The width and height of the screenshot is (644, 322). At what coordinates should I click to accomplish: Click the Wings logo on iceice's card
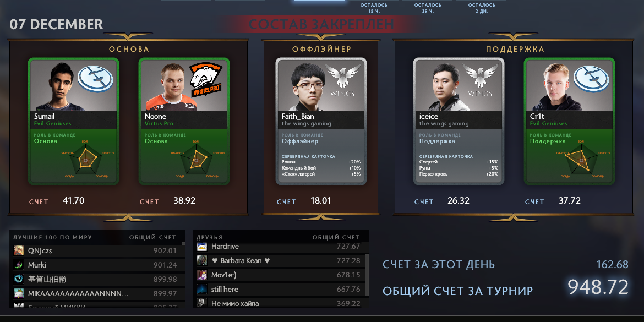[479, 81]
